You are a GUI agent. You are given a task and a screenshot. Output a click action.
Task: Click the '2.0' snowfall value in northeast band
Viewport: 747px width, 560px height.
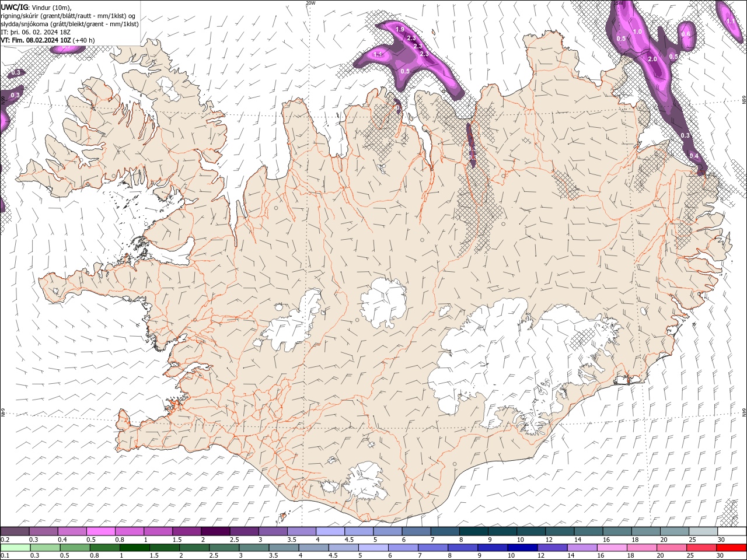652,59
